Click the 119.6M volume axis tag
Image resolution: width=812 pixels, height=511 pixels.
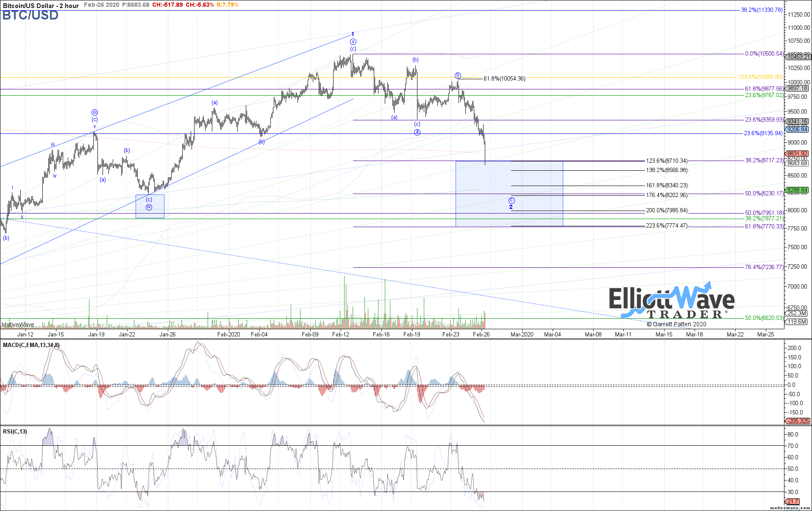tap(797, 322)
